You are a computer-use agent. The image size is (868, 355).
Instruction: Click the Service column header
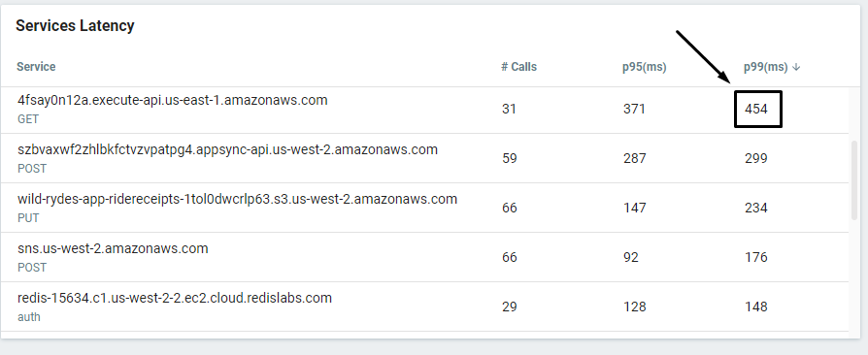coord(36,67)
